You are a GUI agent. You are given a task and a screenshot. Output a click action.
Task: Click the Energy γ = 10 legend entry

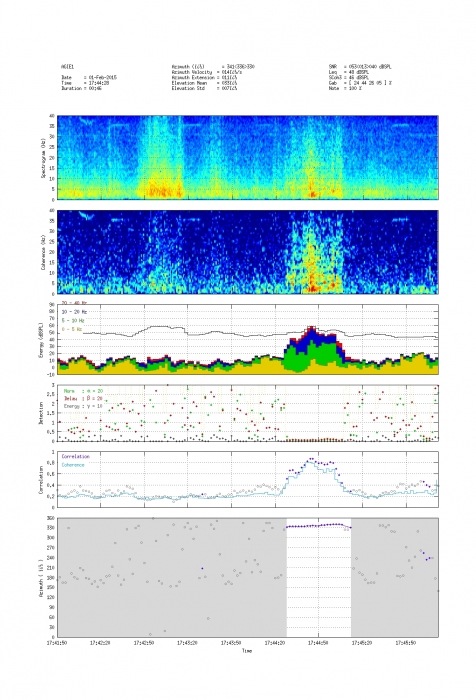[83, 406]
